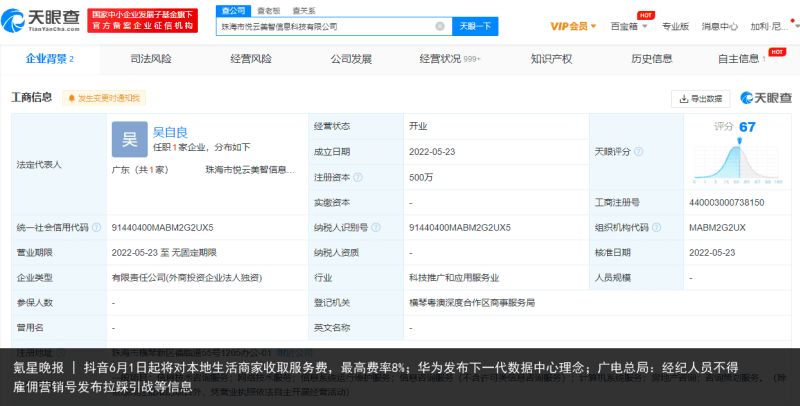Open the 企业背景 tab

[x=50, y=59]
